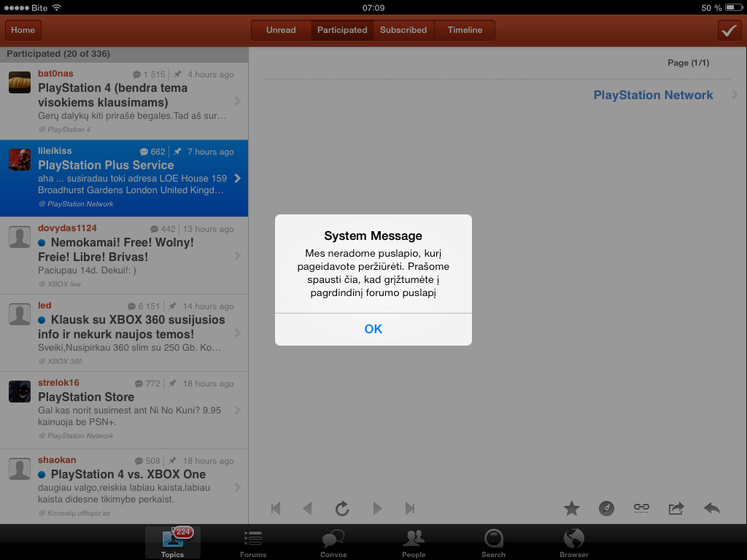Tap strelok16 avatar image
747x560 pixels.
20,392
